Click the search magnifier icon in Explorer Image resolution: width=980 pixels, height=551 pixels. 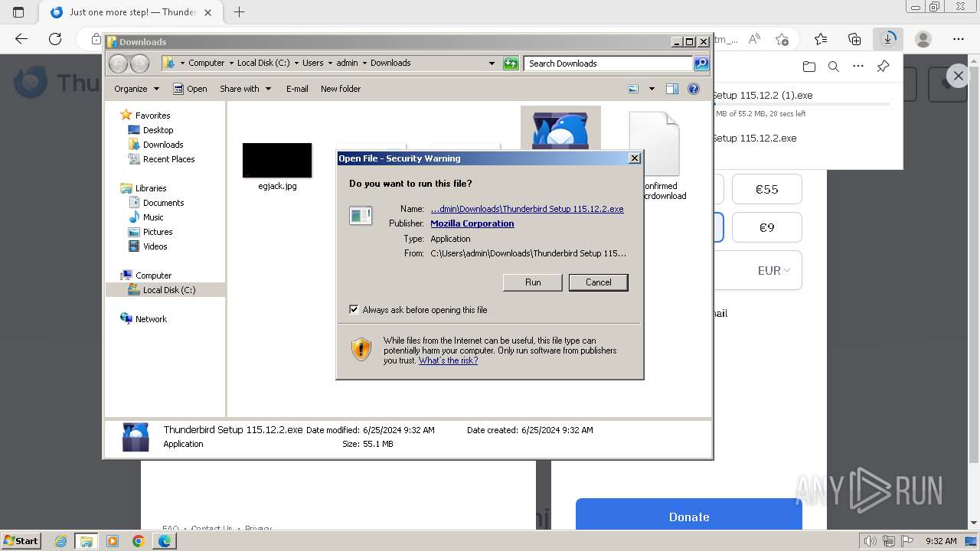(701, 64)
